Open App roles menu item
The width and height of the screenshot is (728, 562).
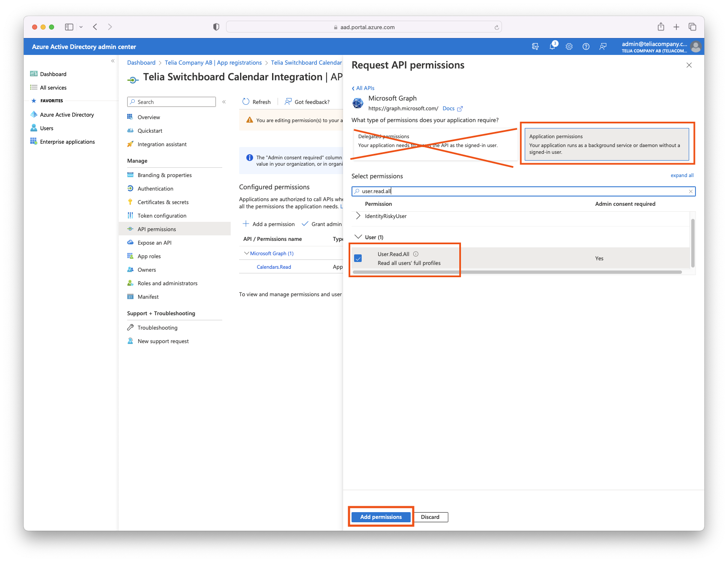click(x=149, y=256)
